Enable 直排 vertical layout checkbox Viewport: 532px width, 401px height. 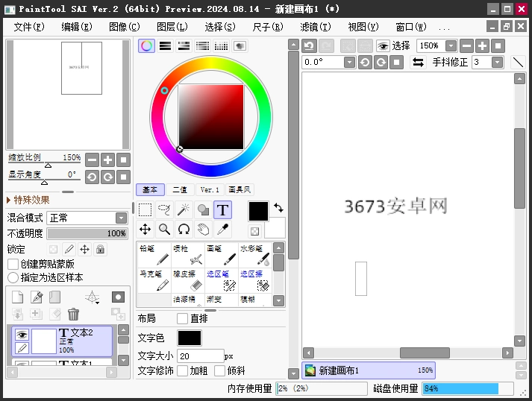(x=182, y=318)
